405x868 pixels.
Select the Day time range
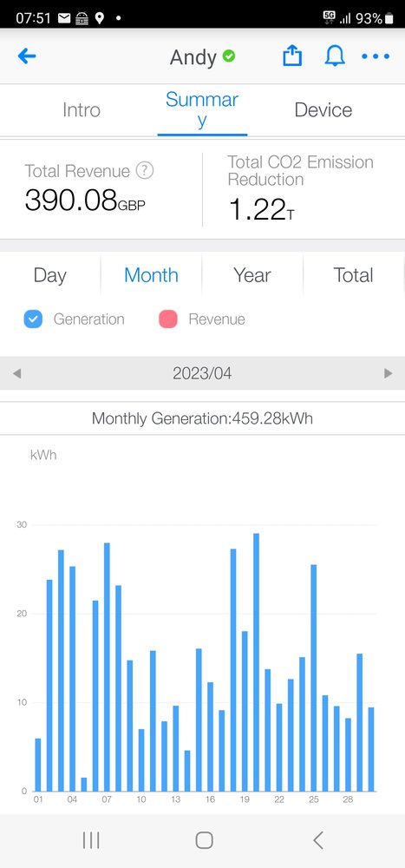[49, 275]
